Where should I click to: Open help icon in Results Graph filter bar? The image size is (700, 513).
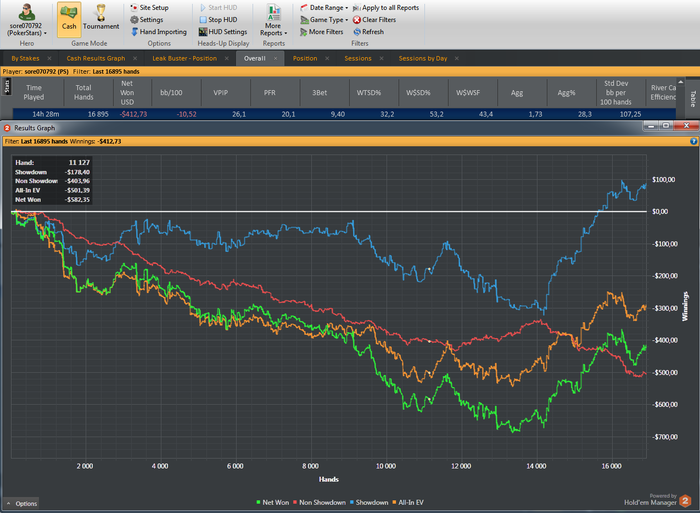(x=693, y=141)
